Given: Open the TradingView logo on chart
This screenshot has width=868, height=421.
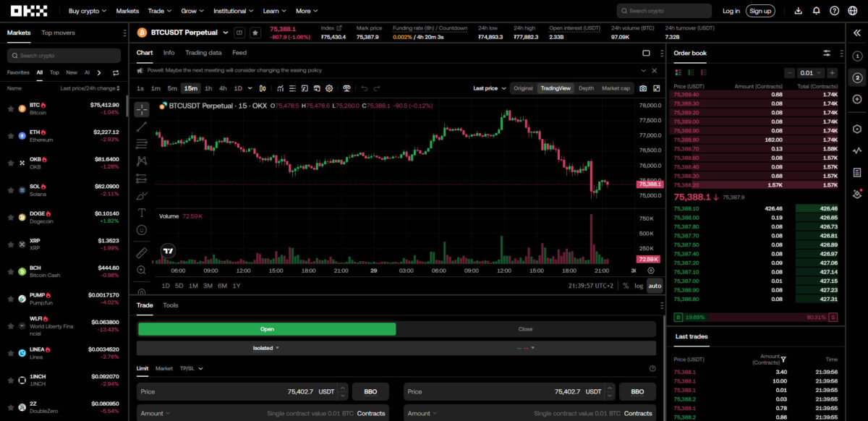Looking at the screenshot, I should 168,251.
